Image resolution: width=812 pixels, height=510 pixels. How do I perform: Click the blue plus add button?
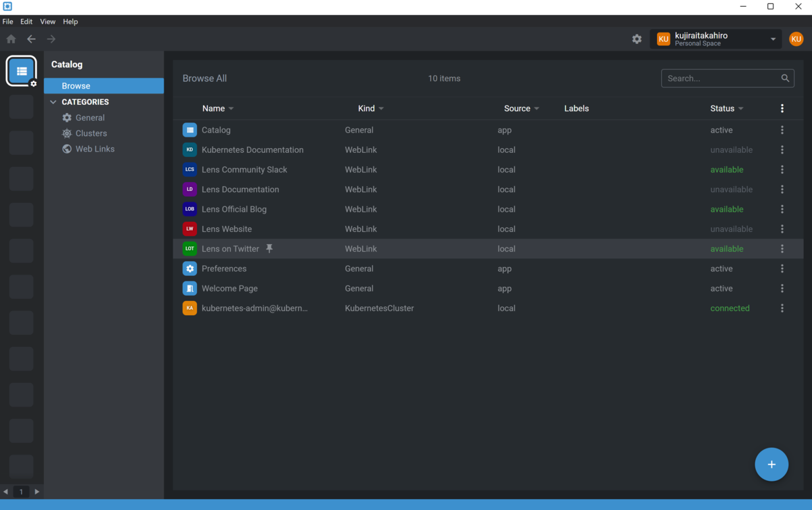point(771,465)
